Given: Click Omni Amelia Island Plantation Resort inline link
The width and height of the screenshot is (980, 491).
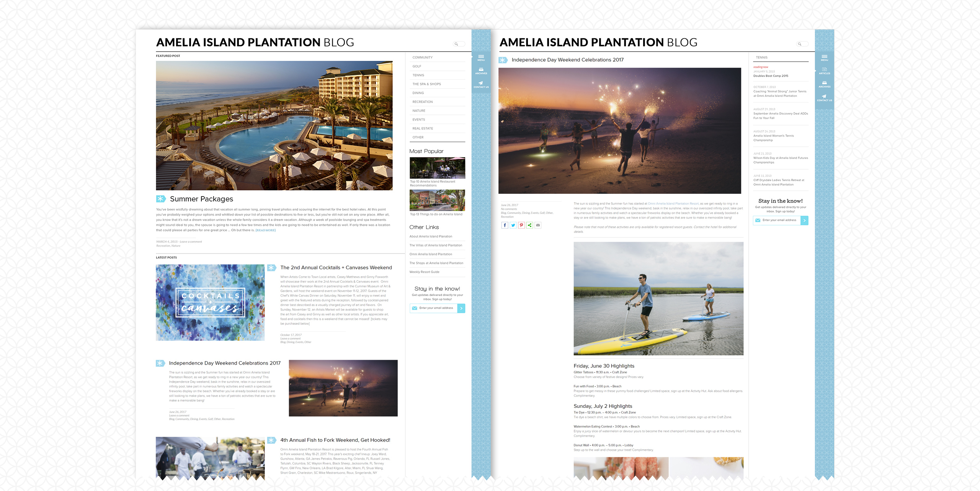Looking at the screenshot, I should click(x=673, y=204).
